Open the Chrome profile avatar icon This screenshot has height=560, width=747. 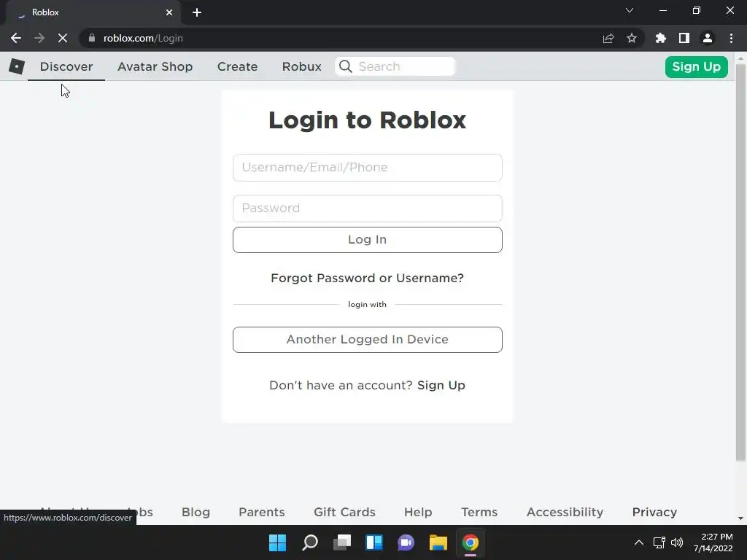pyautogui.click(x=708, y=38)
